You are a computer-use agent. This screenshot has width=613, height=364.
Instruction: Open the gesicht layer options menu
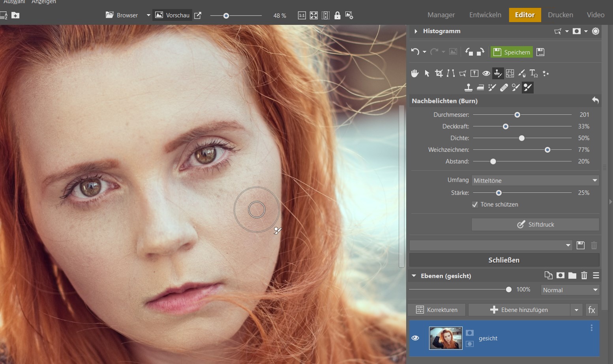tap(591, 328)
